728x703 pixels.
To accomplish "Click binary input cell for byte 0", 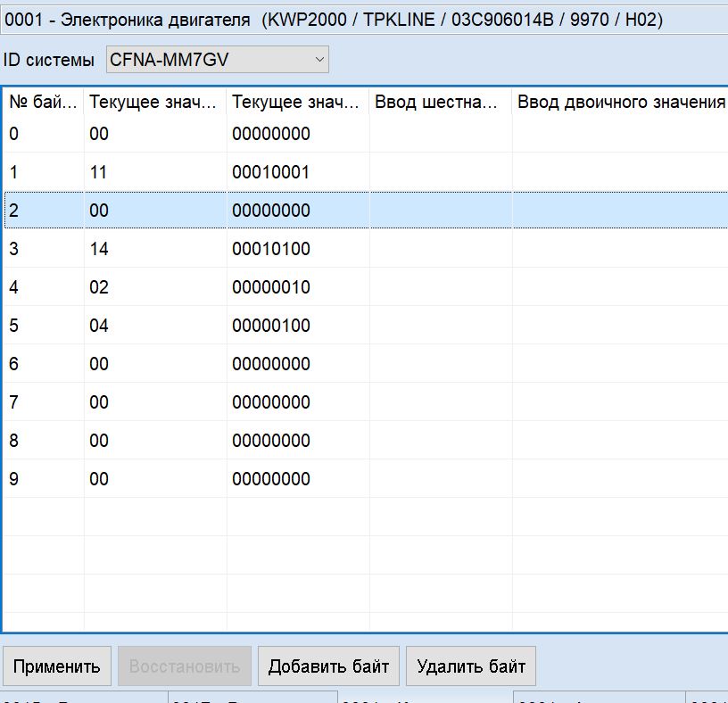I will point(620,134).
